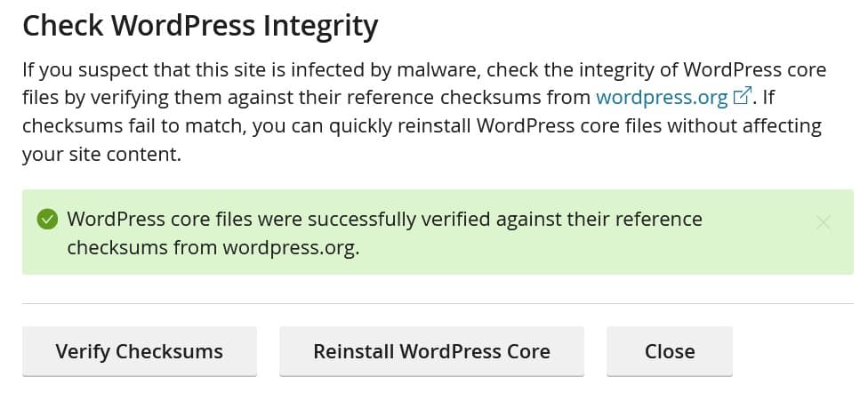Dismiss the success message with its X
The image size is (868, 393).
(823, 222)
